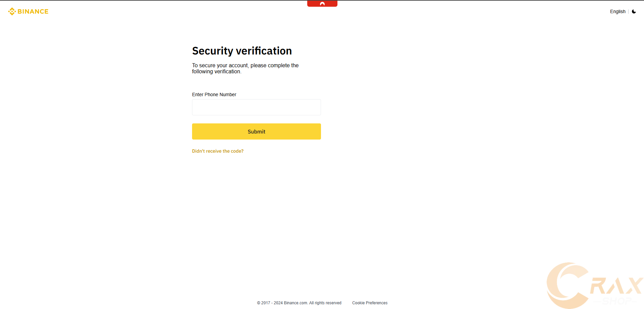Click the Binance.com copyright notice
The height and width of the screenshot is (309, 644).
[299, 303]
